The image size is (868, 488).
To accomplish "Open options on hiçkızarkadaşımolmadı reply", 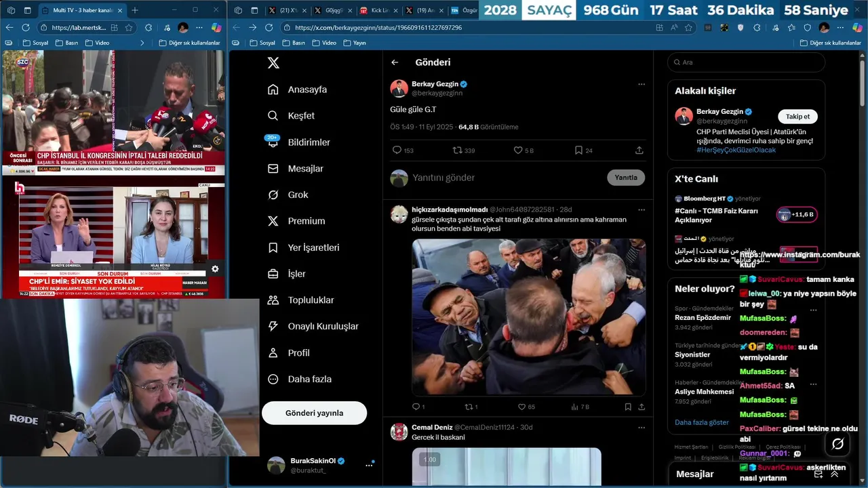I will [x=641, y=210].
